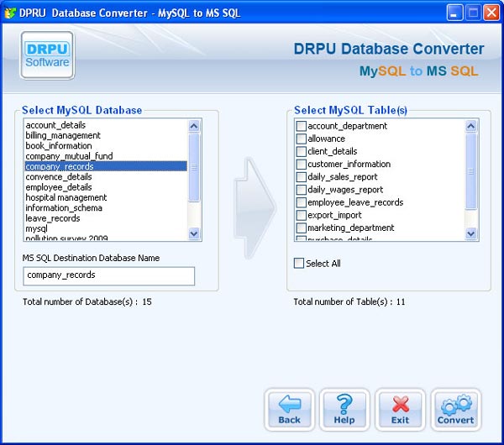Select convence_details database

tap(106, 176)
